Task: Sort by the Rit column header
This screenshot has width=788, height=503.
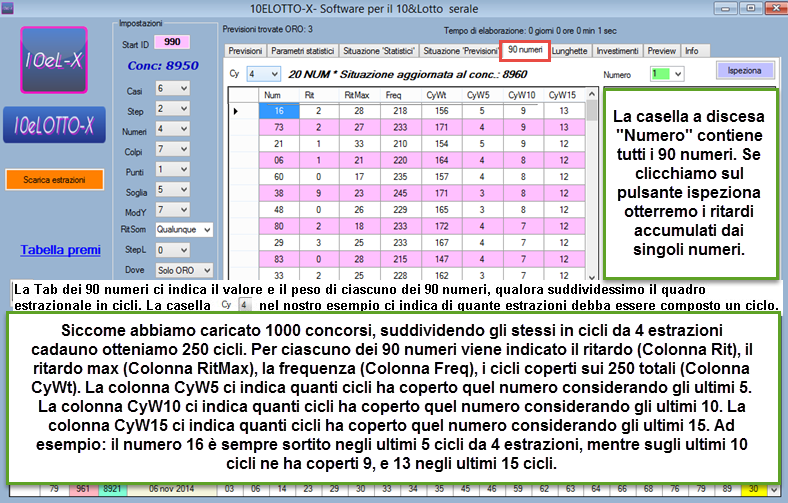Action: click(319, 95)
